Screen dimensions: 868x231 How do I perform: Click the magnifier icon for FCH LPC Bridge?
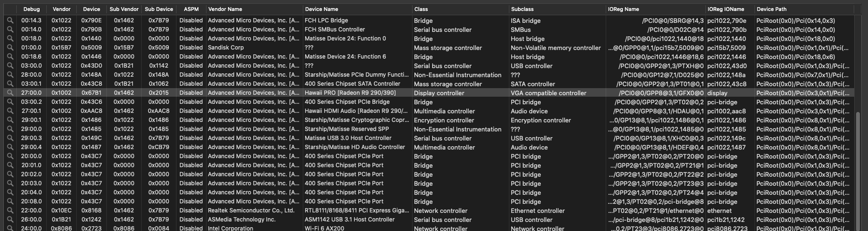click(10, 20)
